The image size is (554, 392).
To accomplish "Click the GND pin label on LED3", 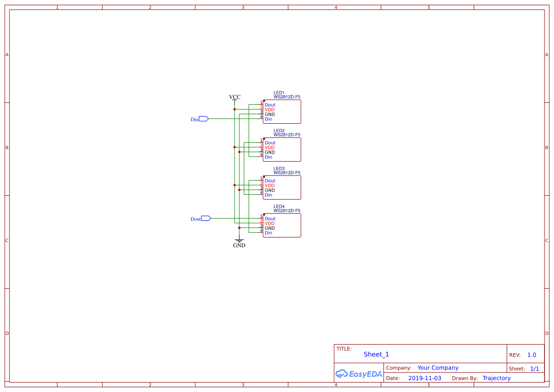I will click(270, 190).
